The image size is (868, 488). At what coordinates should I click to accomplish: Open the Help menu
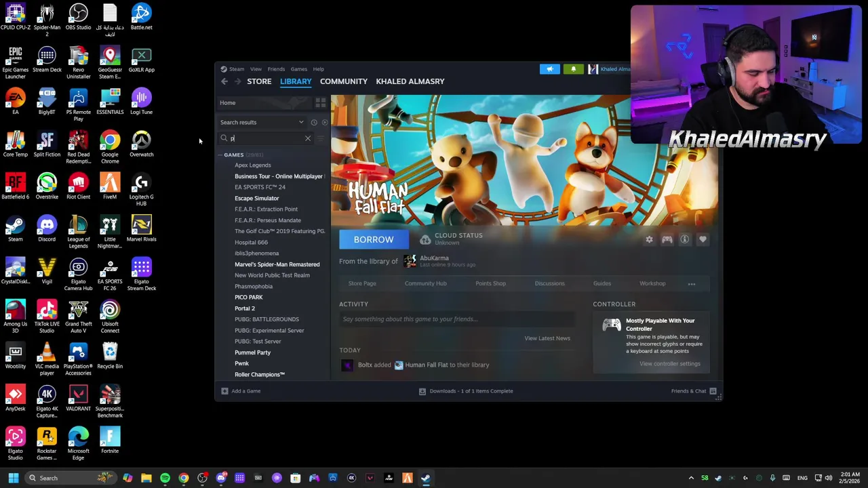tap(318, 69)
